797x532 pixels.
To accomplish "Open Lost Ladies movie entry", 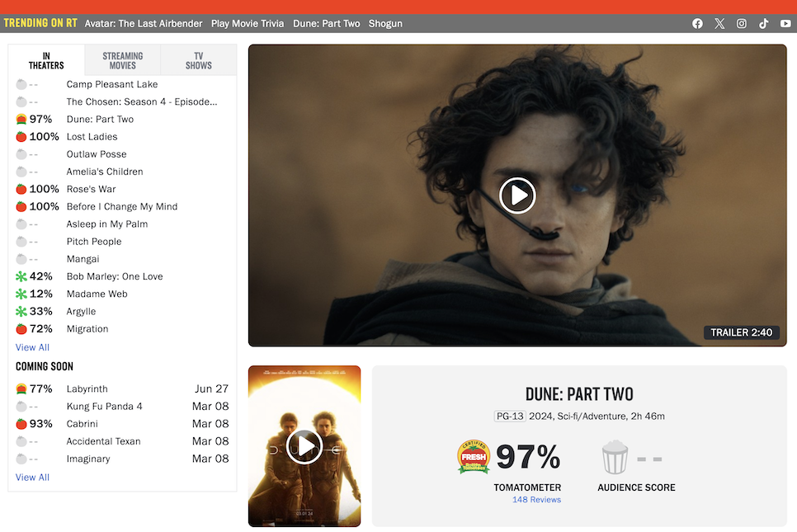I will click(92, 137).
